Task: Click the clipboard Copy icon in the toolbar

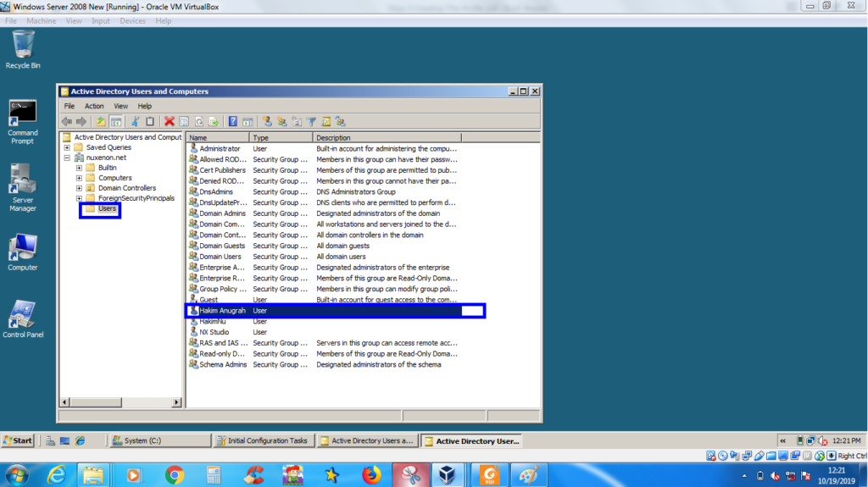Action: click(x=149, y=121)
